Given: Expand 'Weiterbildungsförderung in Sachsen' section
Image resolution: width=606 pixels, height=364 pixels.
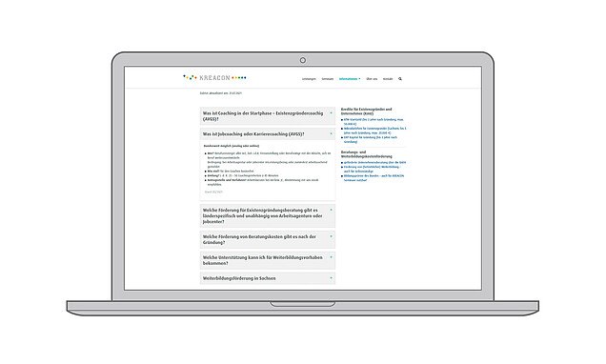Looking at the screenshot, I should [x=268, y=278].
